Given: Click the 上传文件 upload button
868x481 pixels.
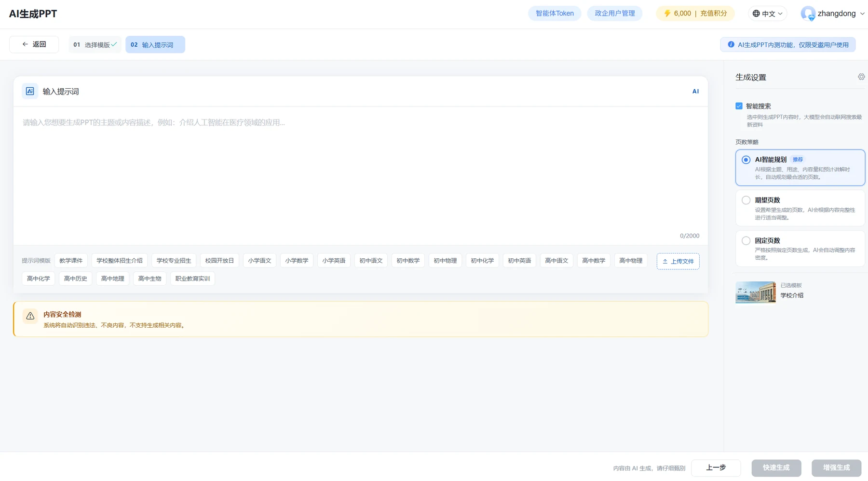Looking at the screenshot, I should 678,261.
